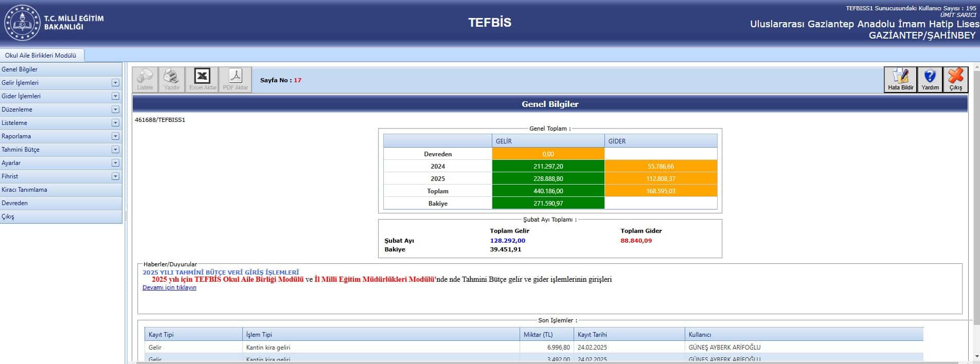The image size is (980, 364).
Task: Click the Bakiye value 271.590,97
Action: pos(548,203)
